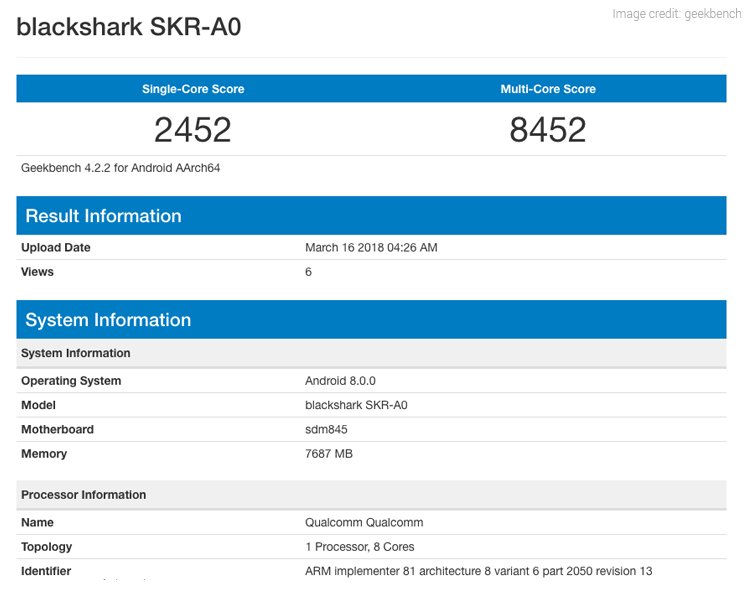Screen dimensions: 750x594
Task: Click the multi-core score value 8452
Action: coord(548,130)
